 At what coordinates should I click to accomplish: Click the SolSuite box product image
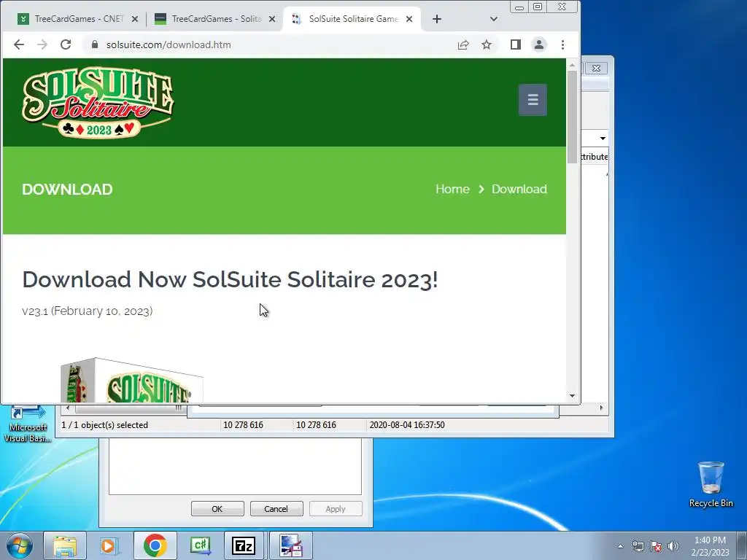[132, 380]
